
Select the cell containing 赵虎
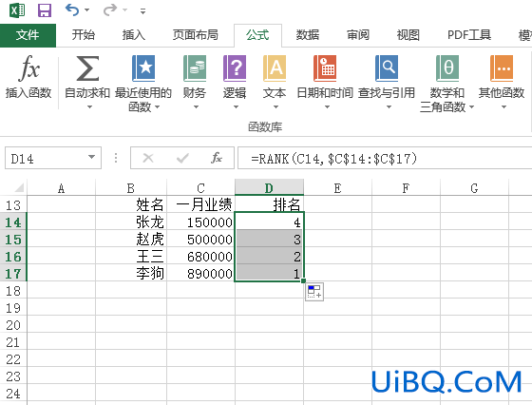131,239
